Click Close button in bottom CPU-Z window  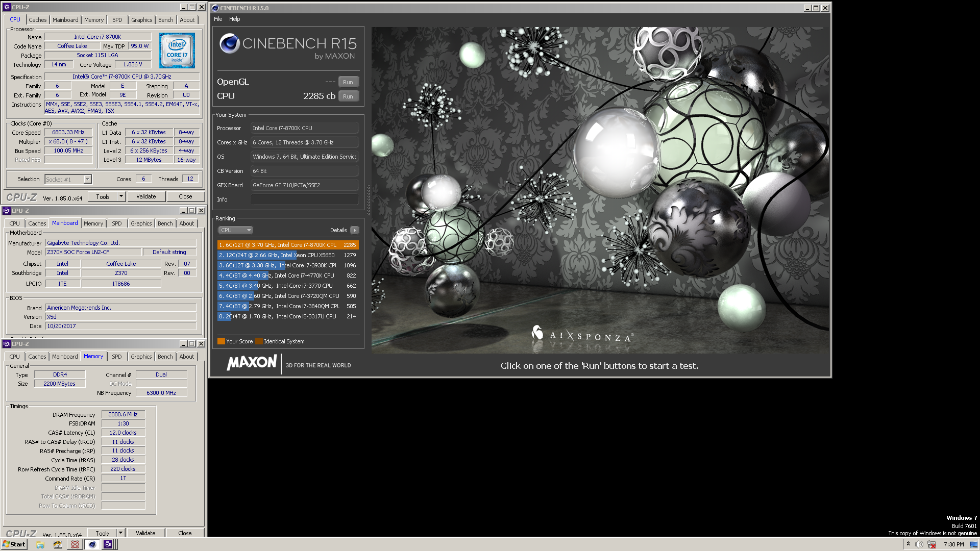pos(185,533)
